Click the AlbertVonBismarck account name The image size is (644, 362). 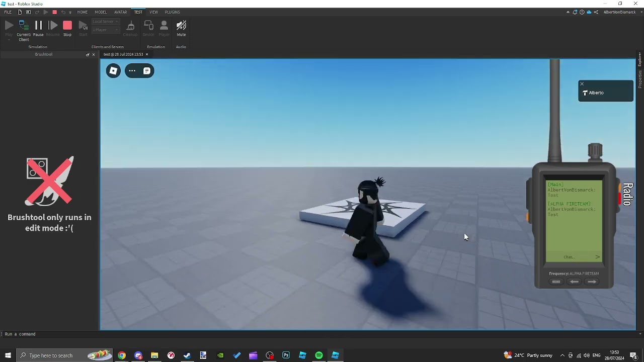point(619,12)
